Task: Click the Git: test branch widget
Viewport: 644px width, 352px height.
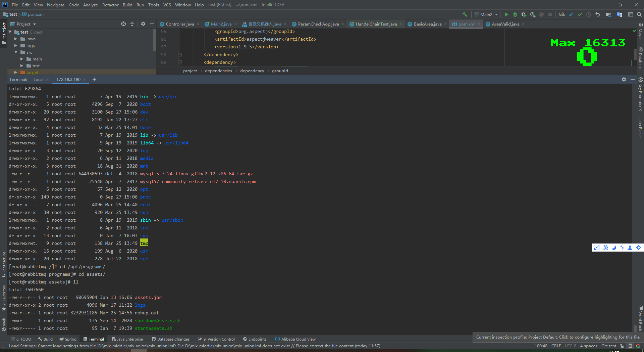Action: 608,346
